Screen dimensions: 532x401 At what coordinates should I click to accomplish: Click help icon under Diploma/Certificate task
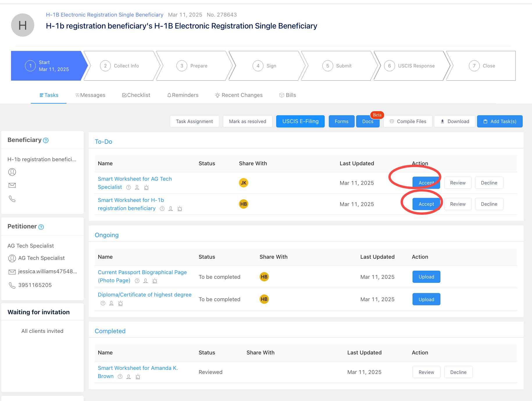tap(103, 303)
